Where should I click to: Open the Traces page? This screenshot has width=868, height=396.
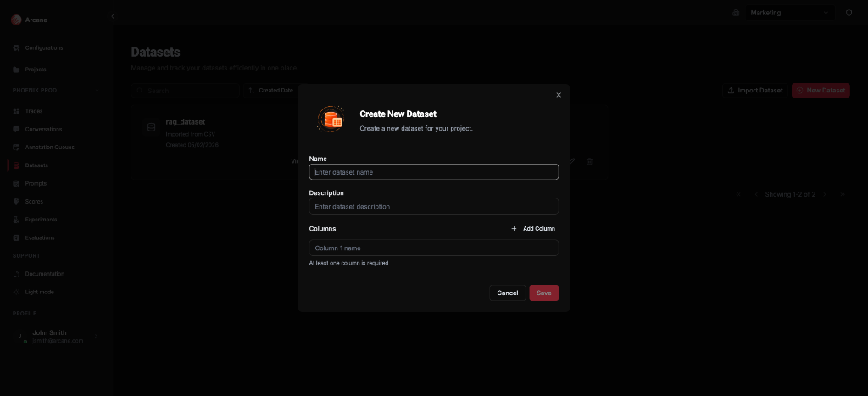[x=34, y=111]
